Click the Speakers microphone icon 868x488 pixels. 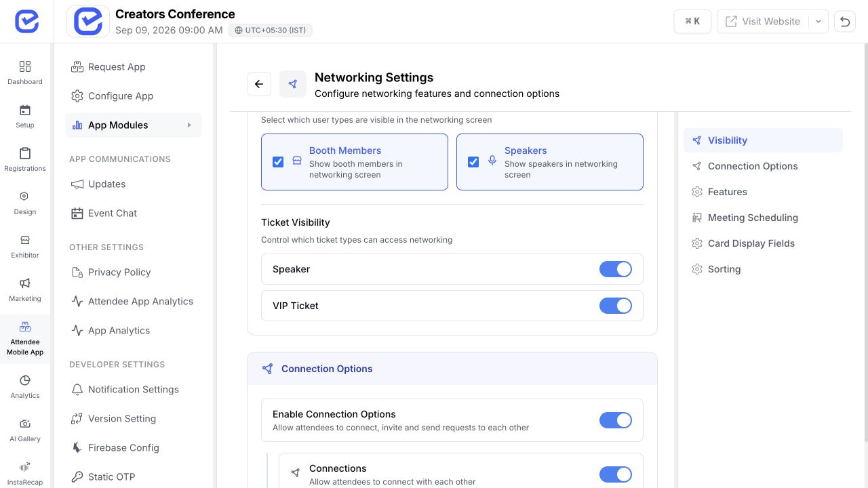pyautogui.click(x=492, y=161)
